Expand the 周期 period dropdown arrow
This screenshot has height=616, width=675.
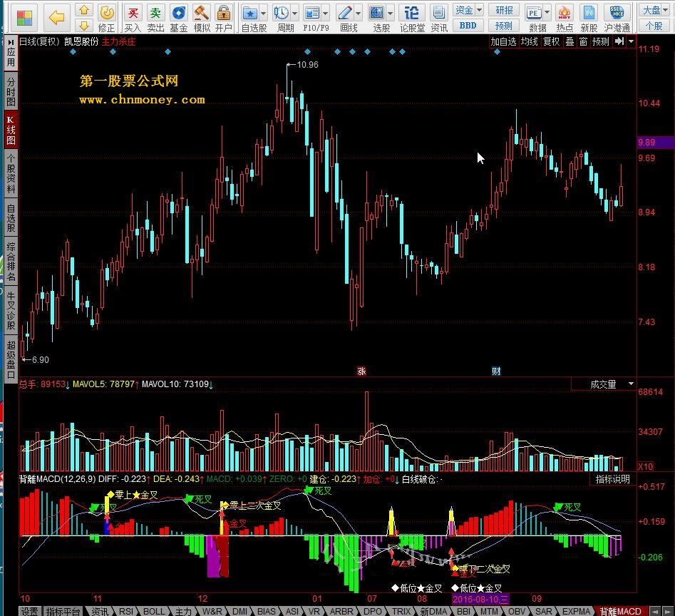pyautogui.click(x=295, y=14)
